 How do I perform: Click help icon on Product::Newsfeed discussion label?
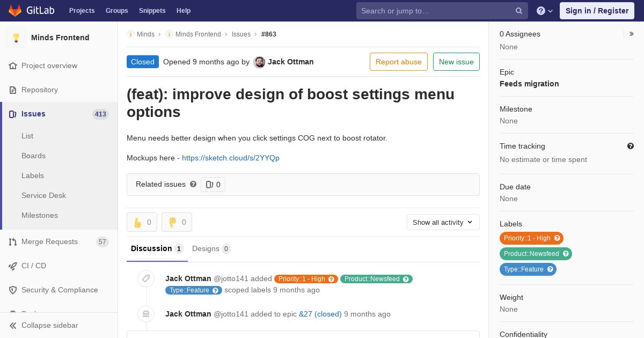pyautogui.click(x=406, y=279)
